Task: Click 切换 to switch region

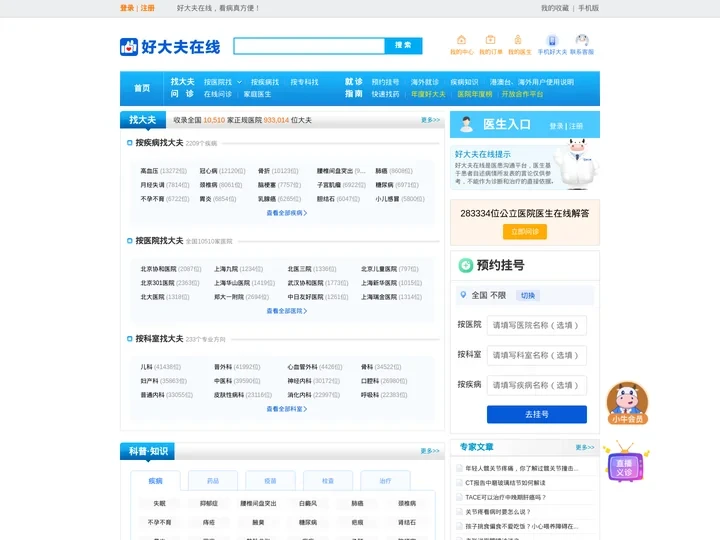Action: pyautogui.click(x=528, y=295)
